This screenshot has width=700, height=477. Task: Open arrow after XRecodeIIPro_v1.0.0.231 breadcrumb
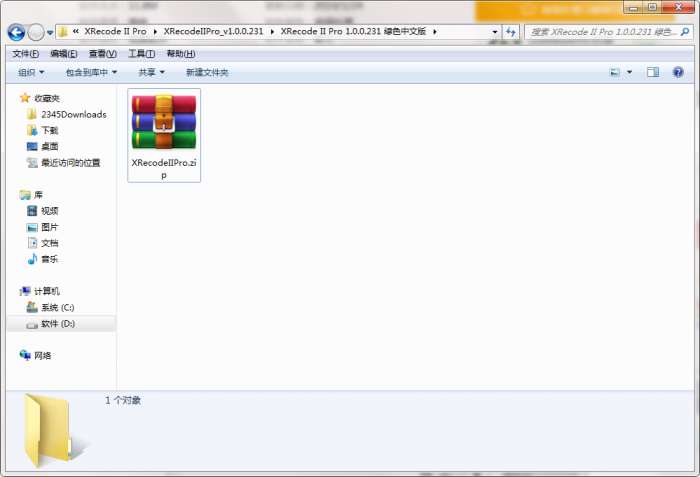click(272, 32)
